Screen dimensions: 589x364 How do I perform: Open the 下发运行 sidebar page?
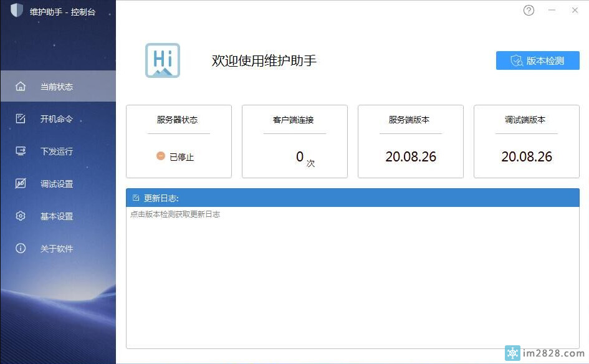point(57,151)
